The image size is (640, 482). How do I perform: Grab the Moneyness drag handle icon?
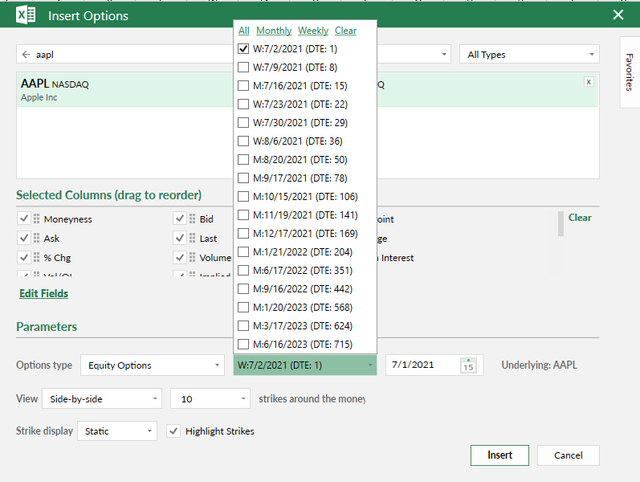(x=37, y=219)
